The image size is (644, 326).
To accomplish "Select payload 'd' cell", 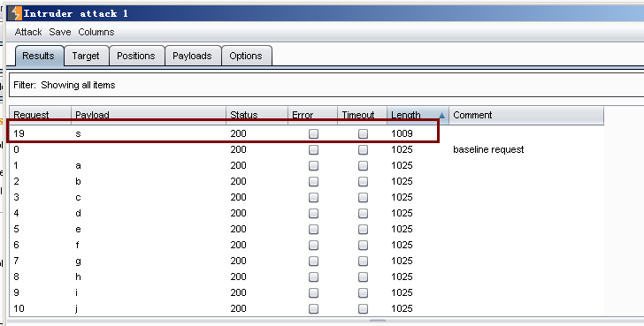I will [x=78, y=213].
